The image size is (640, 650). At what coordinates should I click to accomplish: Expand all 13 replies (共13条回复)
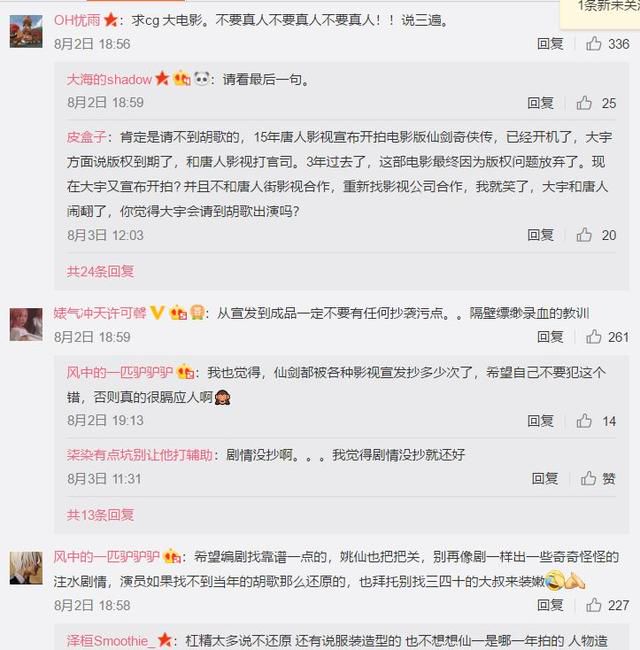(x=100, y=515)
